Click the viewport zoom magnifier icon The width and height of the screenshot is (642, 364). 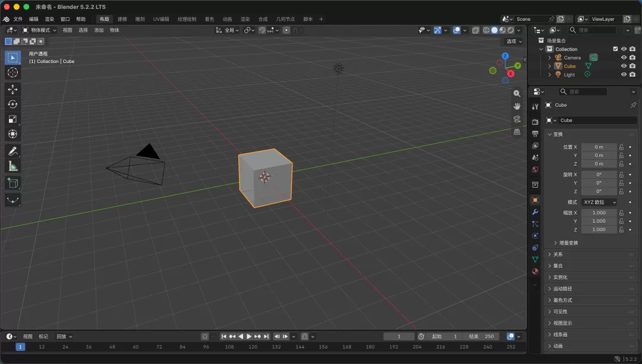pyautogui.click(x=517, y=94)
